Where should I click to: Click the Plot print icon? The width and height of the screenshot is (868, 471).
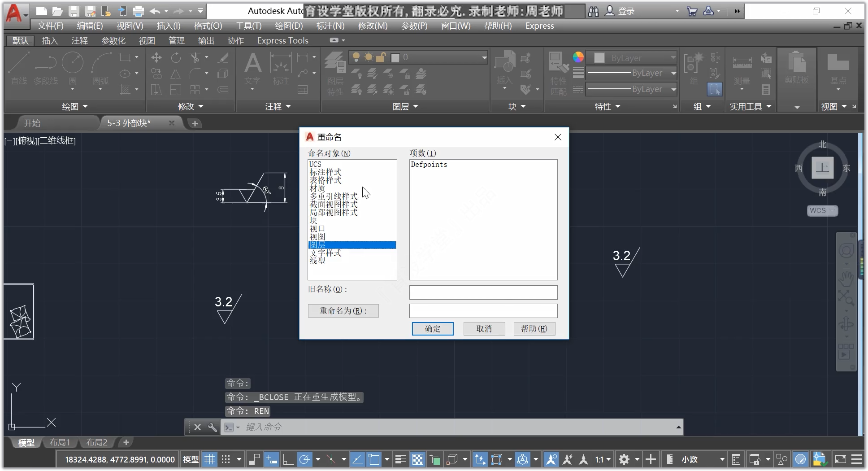[139, 11]
